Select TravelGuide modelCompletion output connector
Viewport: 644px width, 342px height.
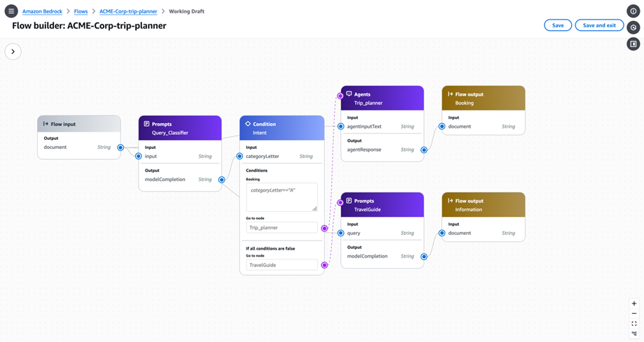424,257
